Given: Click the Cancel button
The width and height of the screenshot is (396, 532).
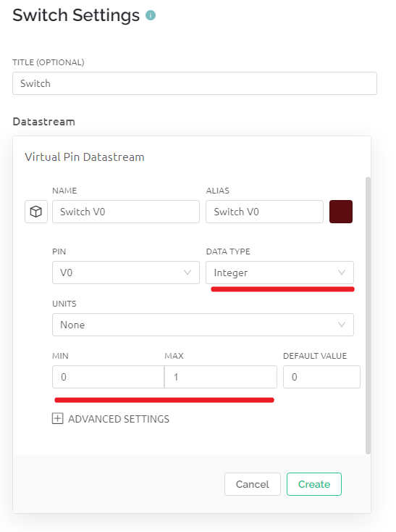Looking at the screenshot, I should pyautogui.click(x=253, y=484).
